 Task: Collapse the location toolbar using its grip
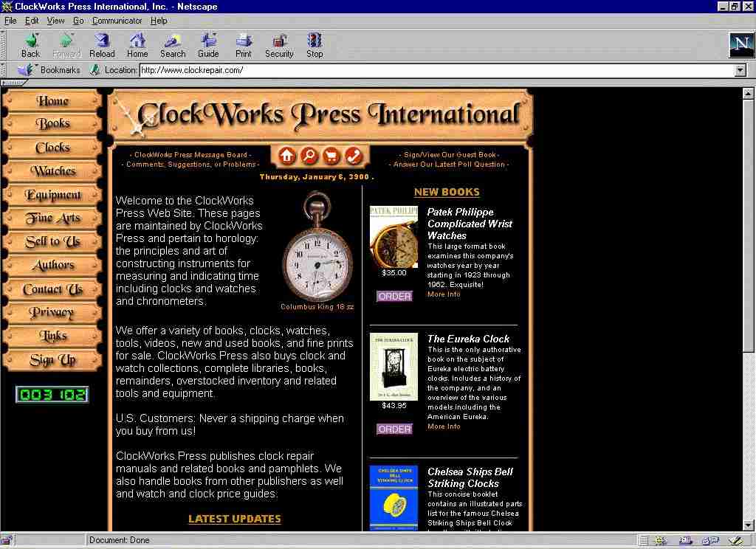pos(3,70)
